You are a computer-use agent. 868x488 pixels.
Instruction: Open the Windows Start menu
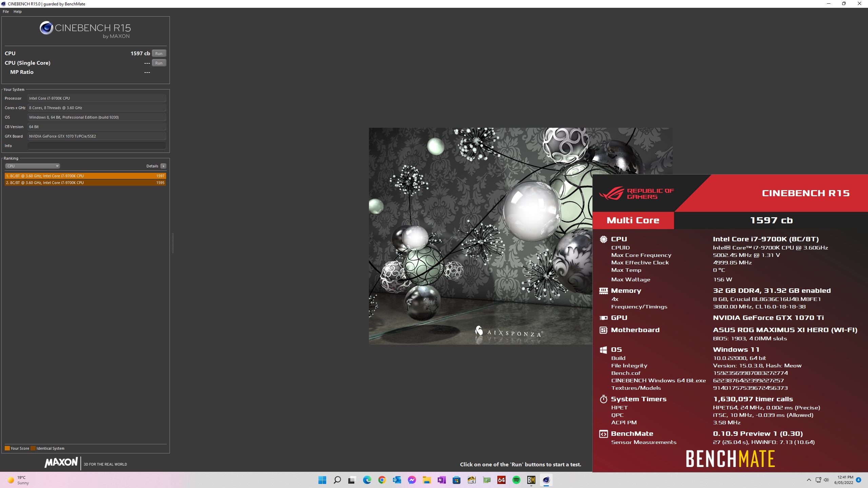click(322, 480)
